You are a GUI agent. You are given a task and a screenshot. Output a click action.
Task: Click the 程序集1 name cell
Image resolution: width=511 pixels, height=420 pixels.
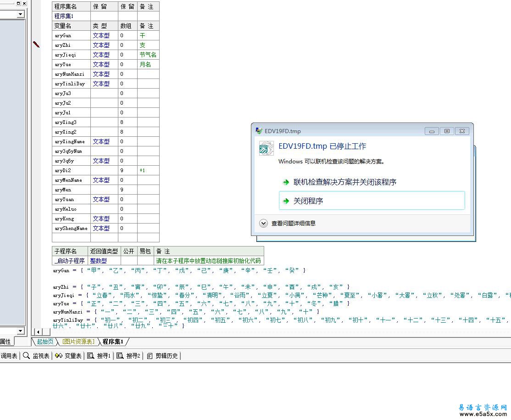click(72, 16)
